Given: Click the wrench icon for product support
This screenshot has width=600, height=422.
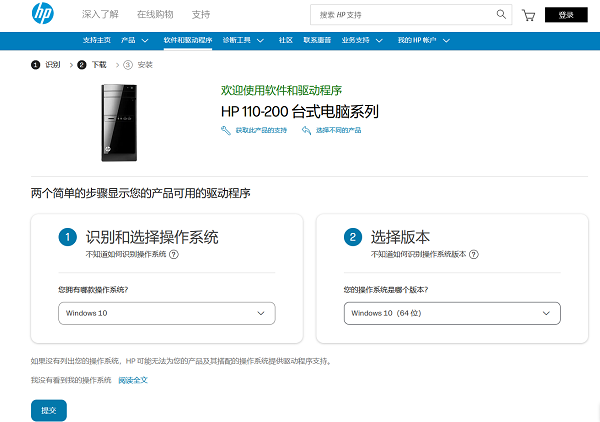Looking at the screenshot, I should tap(226, 130).
